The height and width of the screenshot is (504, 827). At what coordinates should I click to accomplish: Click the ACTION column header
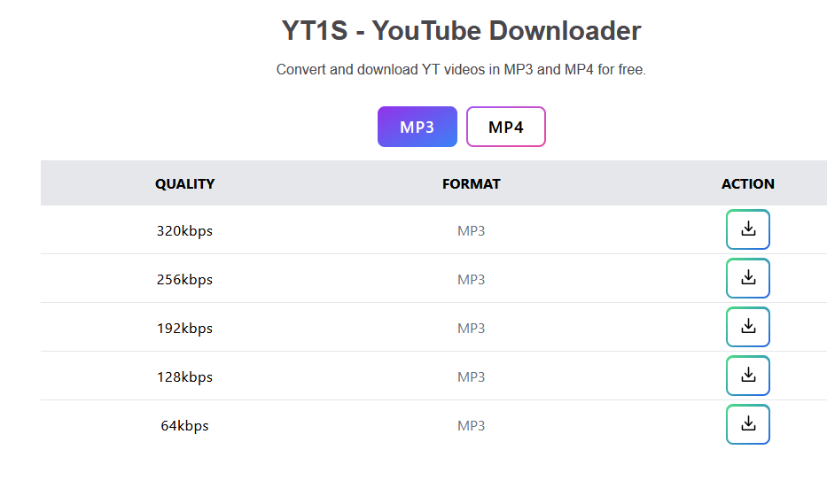click(748, 183)
